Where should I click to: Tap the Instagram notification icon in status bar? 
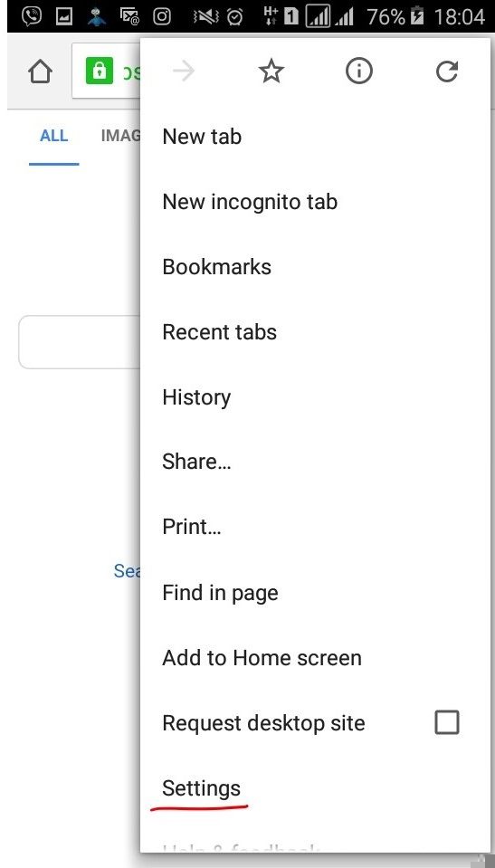coord(162,16)
